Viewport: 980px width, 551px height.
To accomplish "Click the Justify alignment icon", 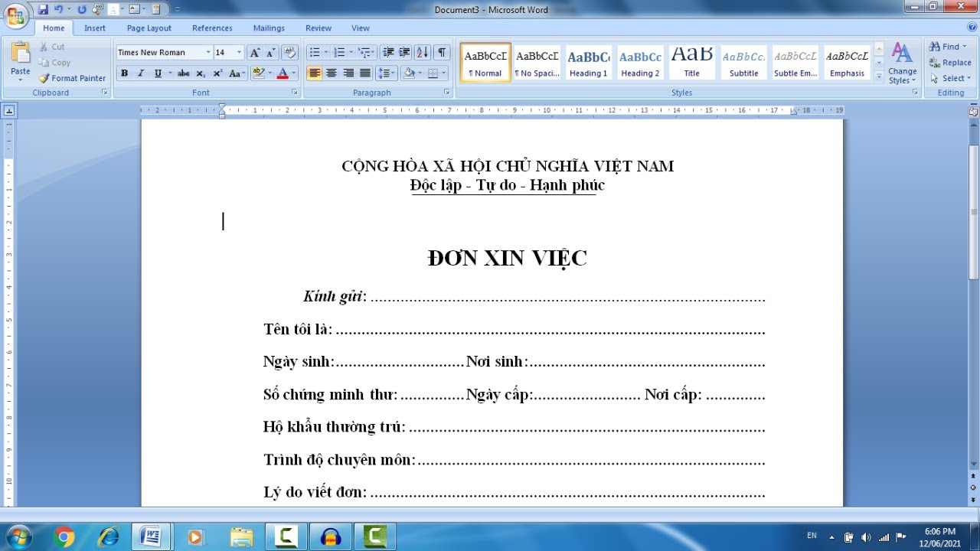I will coord(365,73).
